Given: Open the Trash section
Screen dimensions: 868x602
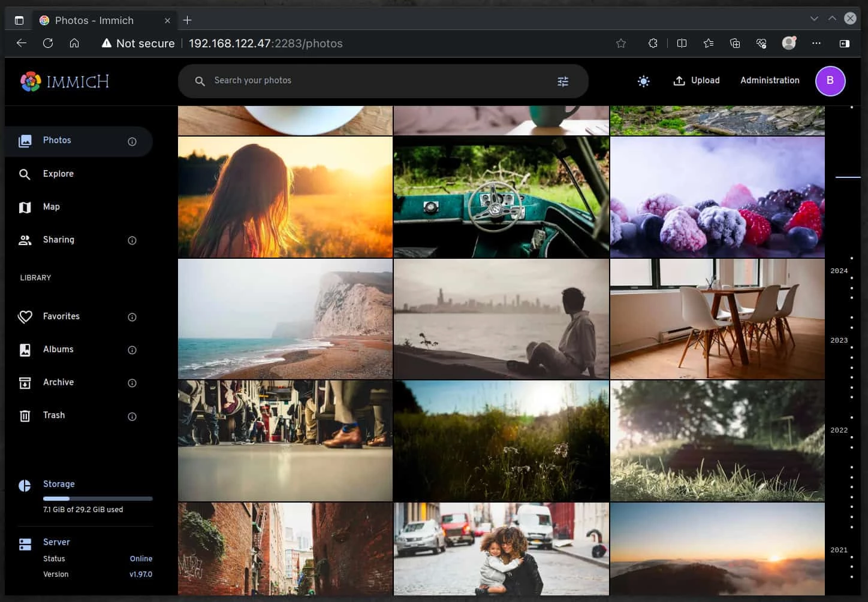Looking at the screenshot, I should tap(79, 415).
